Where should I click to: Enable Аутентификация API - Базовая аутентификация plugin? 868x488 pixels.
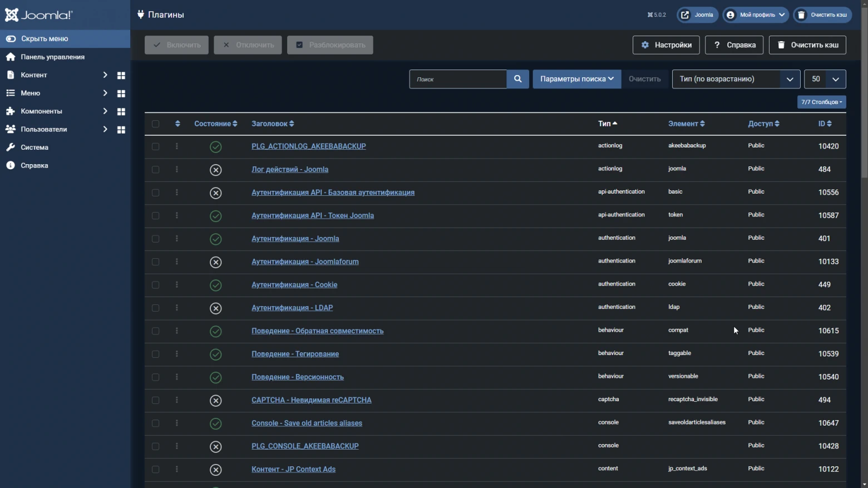(216, 193)
